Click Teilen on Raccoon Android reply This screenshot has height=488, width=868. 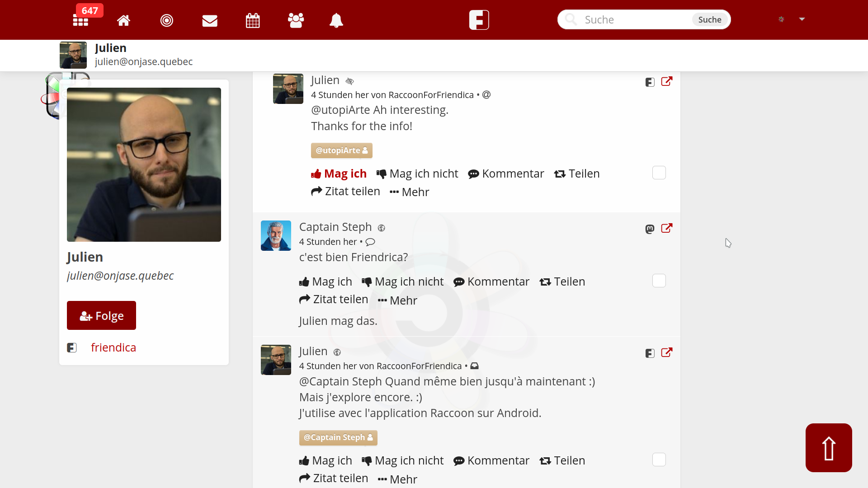pyautogui.click(x=562, y=460)
